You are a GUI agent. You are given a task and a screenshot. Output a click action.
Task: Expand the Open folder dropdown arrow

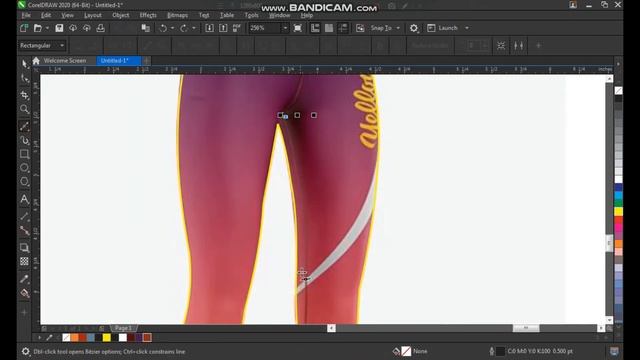click(x=47, y=28)
